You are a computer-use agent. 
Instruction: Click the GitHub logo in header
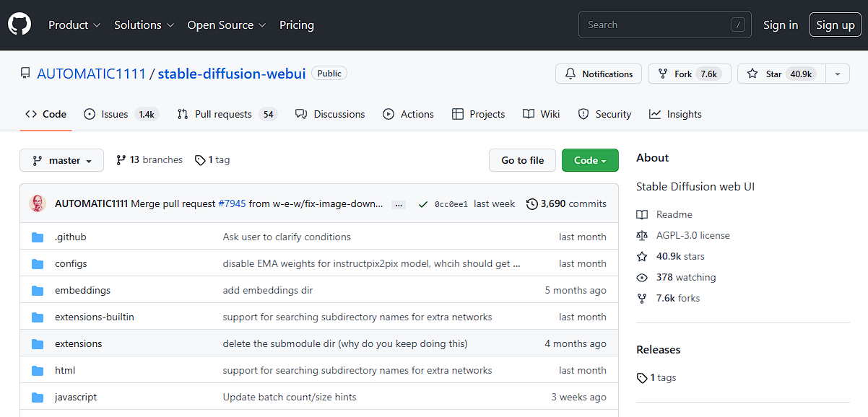click(x=19, y=25)
